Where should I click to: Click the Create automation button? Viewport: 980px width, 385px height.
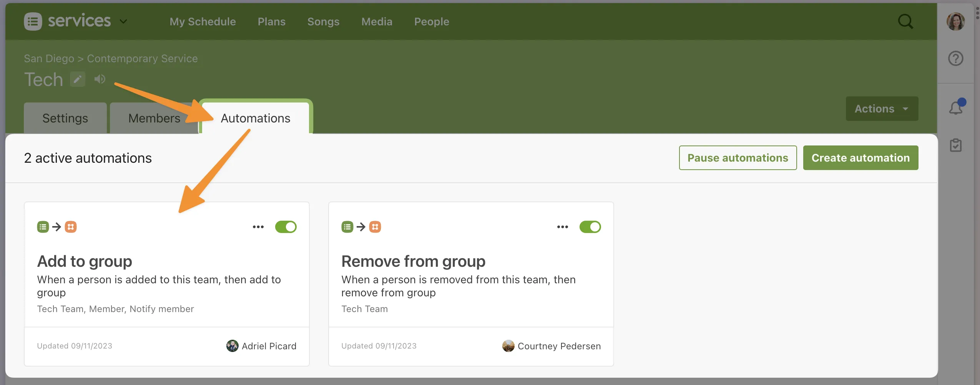point(860,158)
